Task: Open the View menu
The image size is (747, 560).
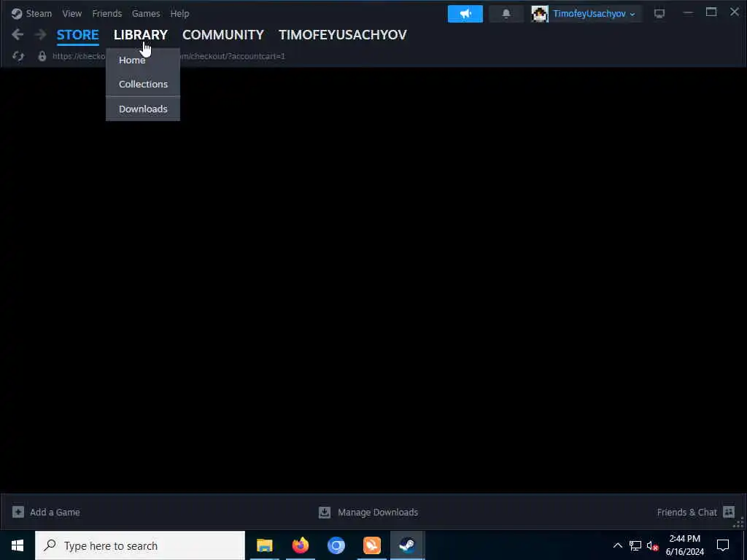Action: pos(72,13)
